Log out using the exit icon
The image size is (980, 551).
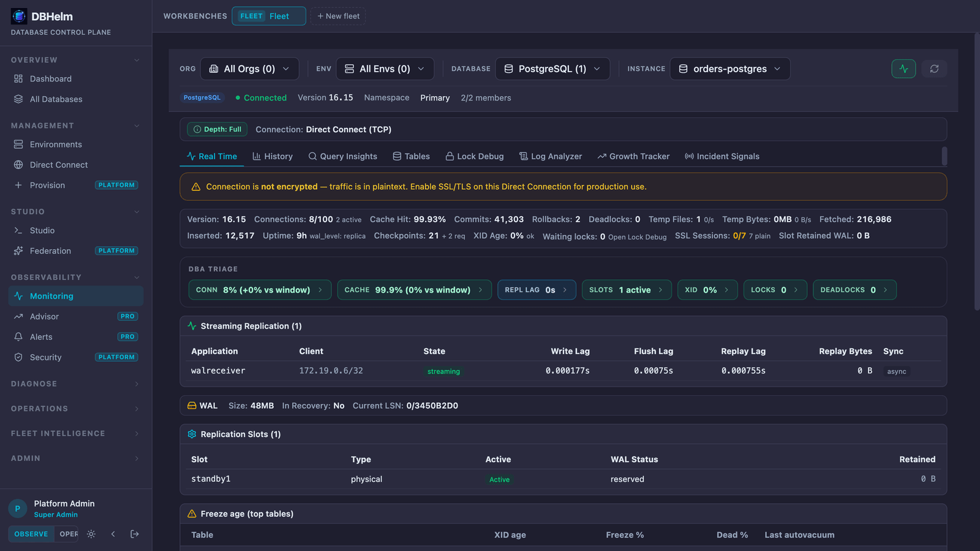coord(135,534)
